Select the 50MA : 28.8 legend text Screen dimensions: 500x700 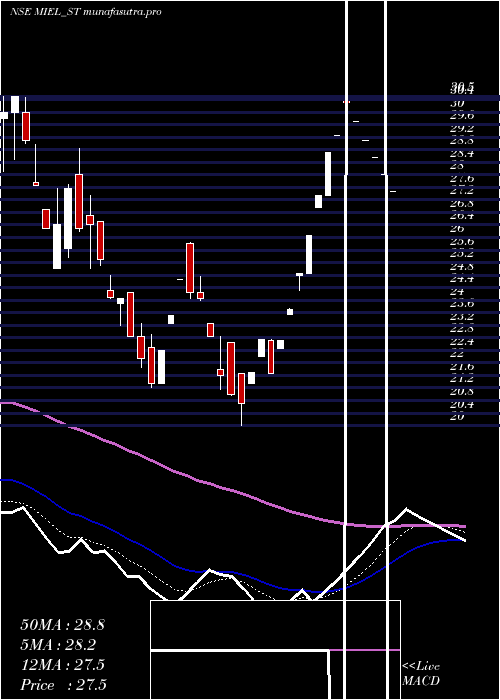(62, 625)
